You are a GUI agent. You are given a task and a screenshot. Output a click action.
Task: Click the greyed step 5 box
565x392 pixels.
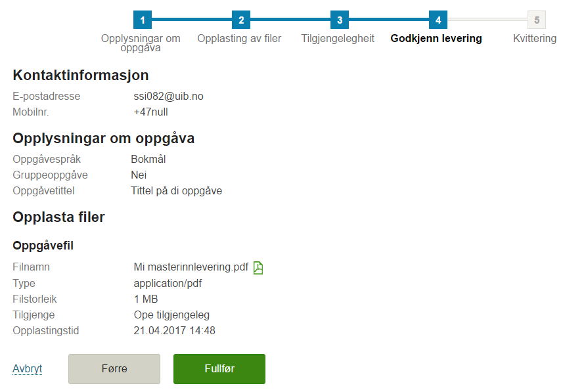click(537, 20)
